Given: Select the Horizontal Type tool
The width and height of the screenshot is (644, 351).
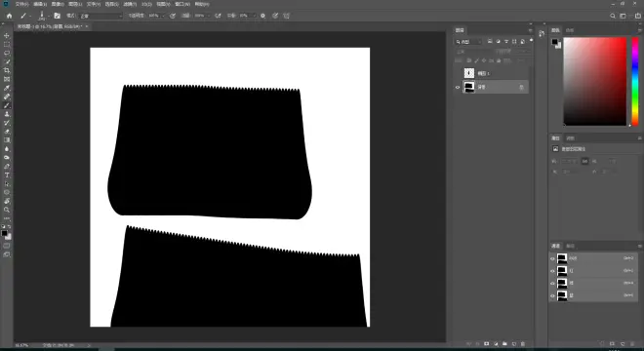Looking at the screenshot, I should 7,175.
